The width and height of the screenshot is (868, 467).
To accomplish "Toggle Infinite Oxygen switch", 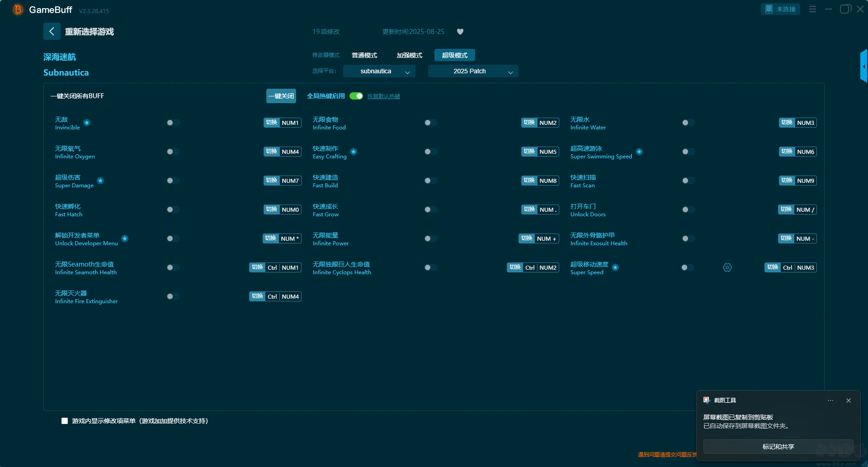I will pos(173,152).
